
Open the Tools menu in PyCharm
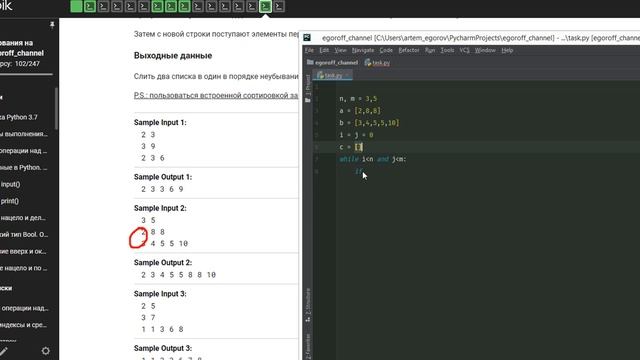click(447, 50)
